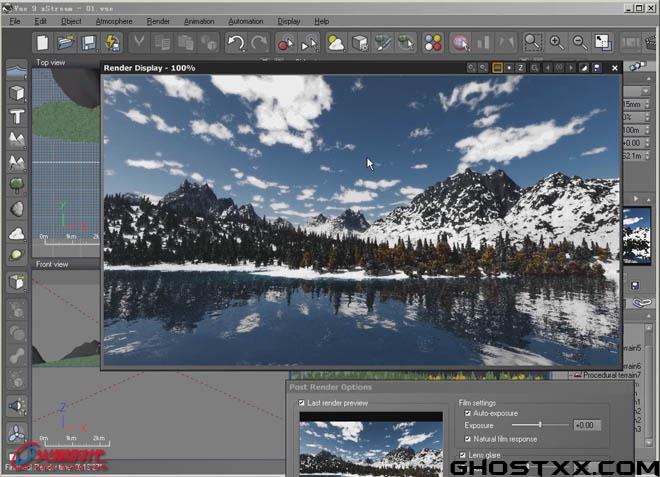Image resolution: width=660 pixels, height=477 pixels.
Task: Adjust the Exposure slider handle
Action: pos(540,425)
